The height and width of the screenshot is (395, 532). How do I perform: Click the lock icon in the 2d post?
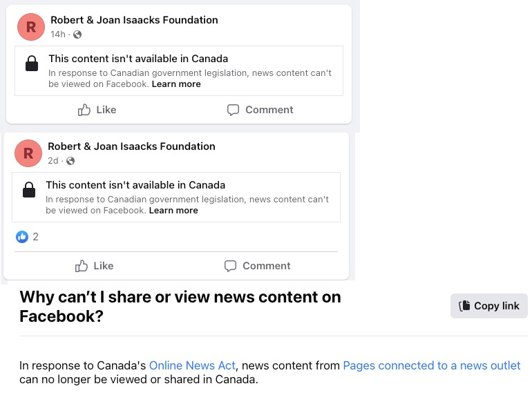[29, 191]
